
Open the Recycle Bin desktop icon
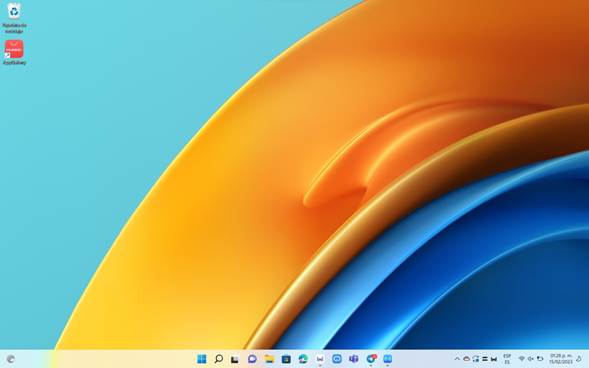coord(14,17)
